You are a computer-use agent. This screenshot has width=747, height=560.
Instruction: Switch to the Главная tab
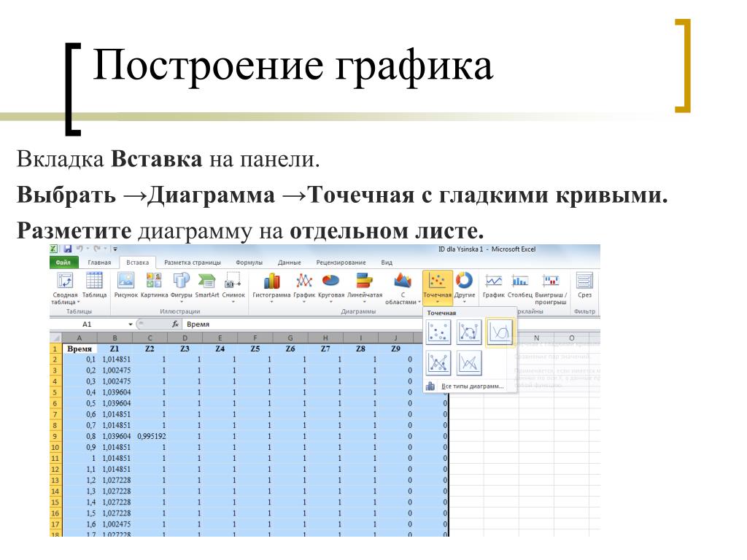(99, 262)
